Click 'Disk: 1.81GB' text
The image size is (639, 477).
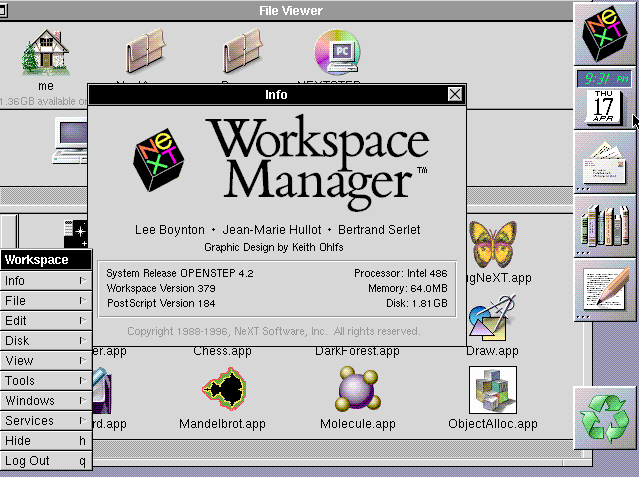coord(416,303)
